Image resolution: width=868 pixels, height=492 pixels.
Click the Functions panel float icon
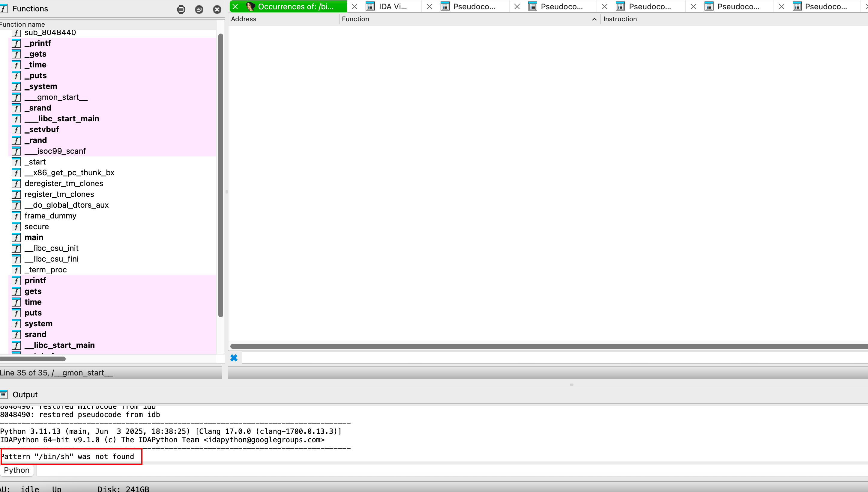point(199,10)
